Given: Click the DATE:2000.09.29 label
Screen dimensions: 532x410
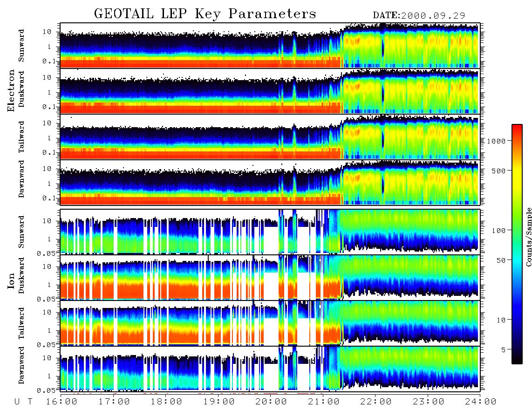Looking at the screenshot, I should click(x=419, y=15).
